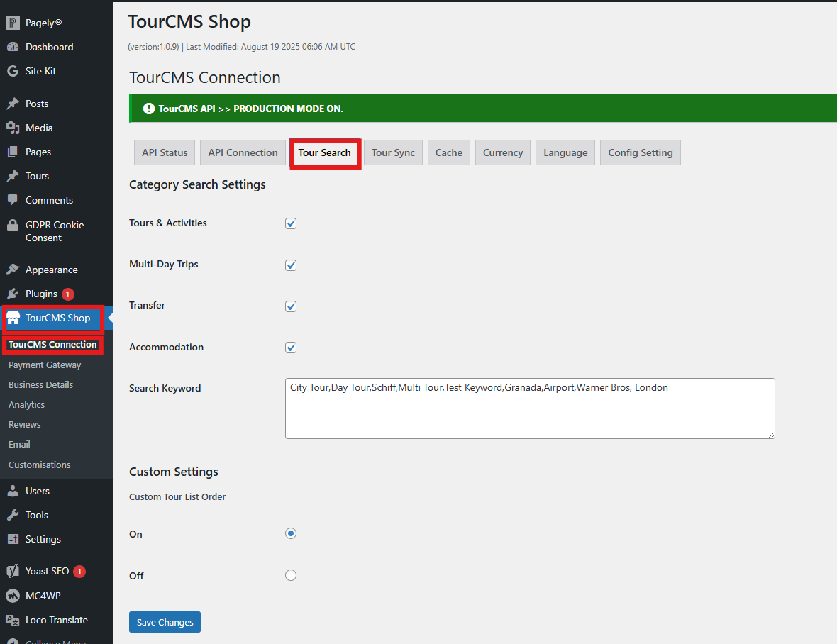837x644 pixels.
Task: Click the MC4WP icon
Action: 13,596
